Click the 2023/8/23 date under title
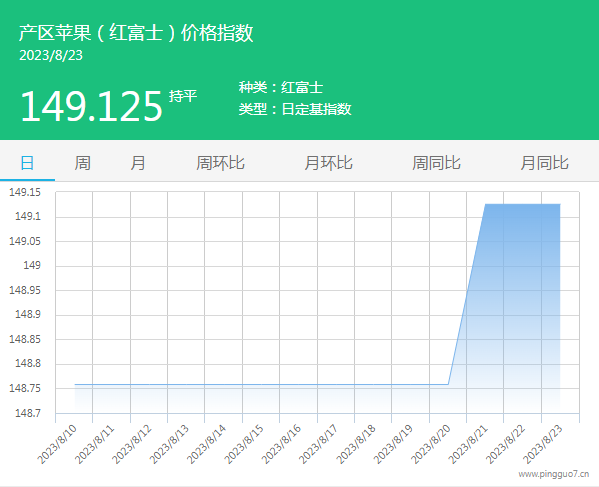This screenshot has height=487, width=599. (x=51, y=55)
